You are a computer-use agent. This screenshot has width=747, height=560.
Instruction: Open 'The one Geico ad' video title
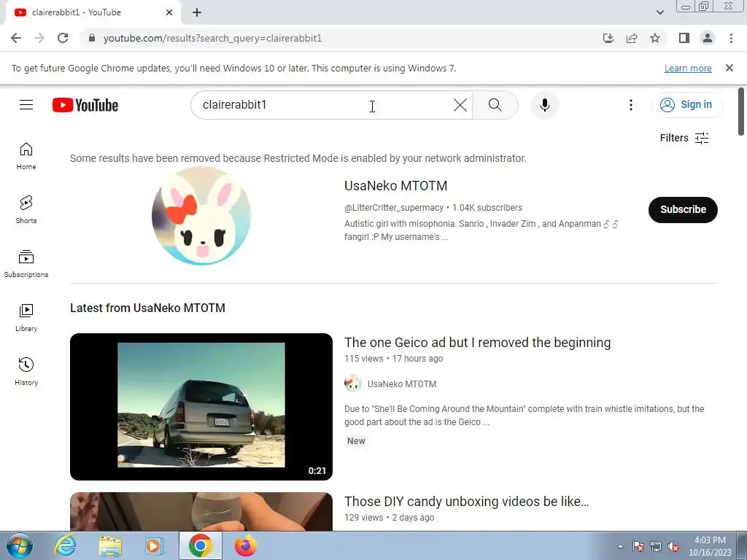coord(477,343)
